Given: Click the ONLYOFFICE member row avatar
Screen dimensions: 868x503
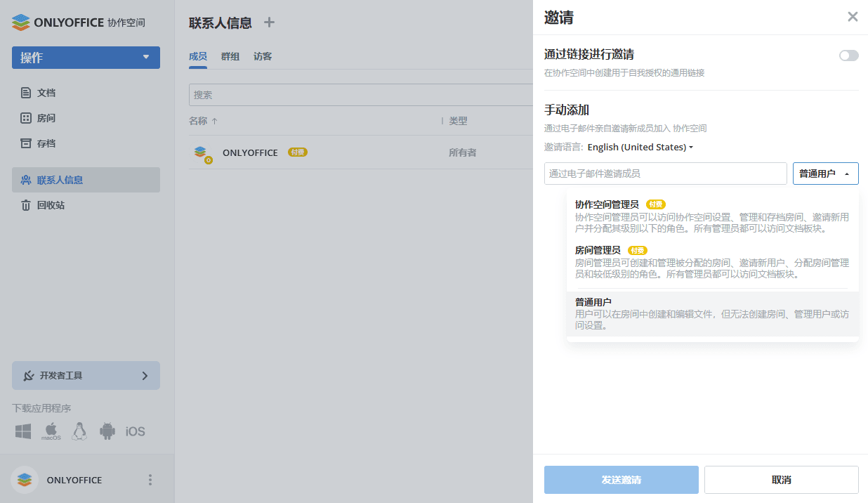Looking at the screenshot, I should point(201,152).
